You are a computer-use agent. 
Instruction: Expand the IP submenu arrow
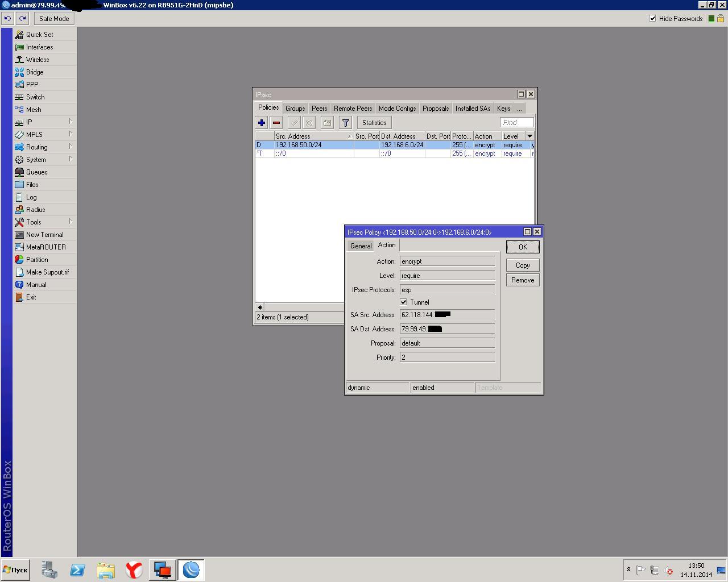pos(71,122)
